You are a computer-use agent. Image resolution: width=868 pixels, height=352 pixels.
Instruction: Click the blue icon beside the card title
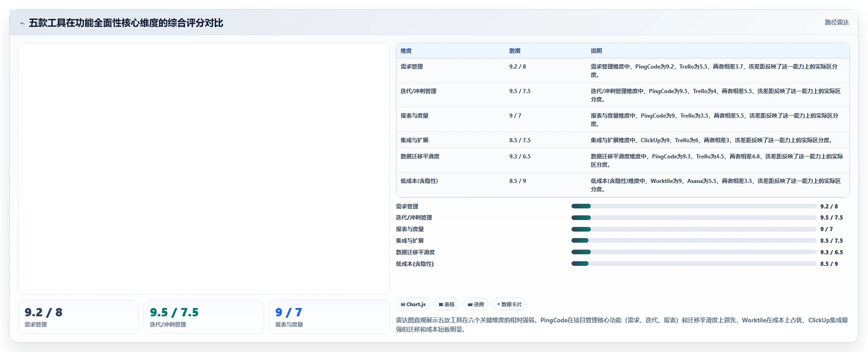(22, 23)
